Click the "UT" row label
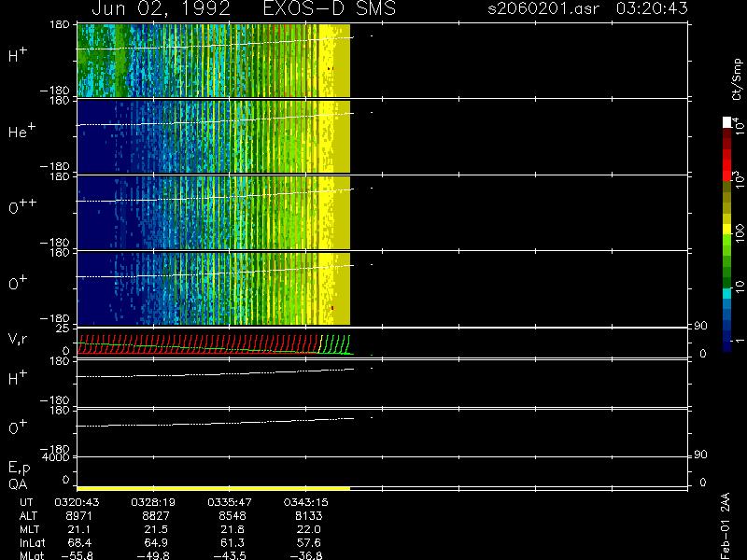The width and height of the screenshot is (747, 560). [26, 502]
